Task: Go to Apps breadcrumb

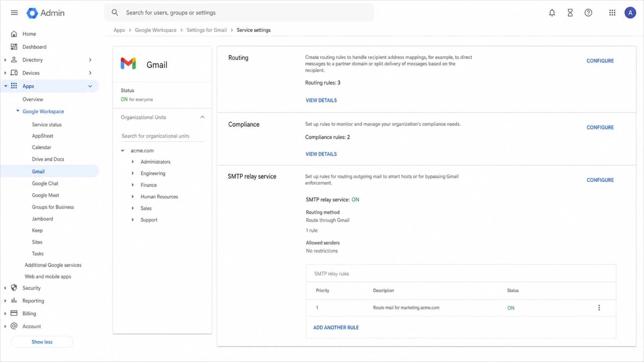Action: coord(119,30)
